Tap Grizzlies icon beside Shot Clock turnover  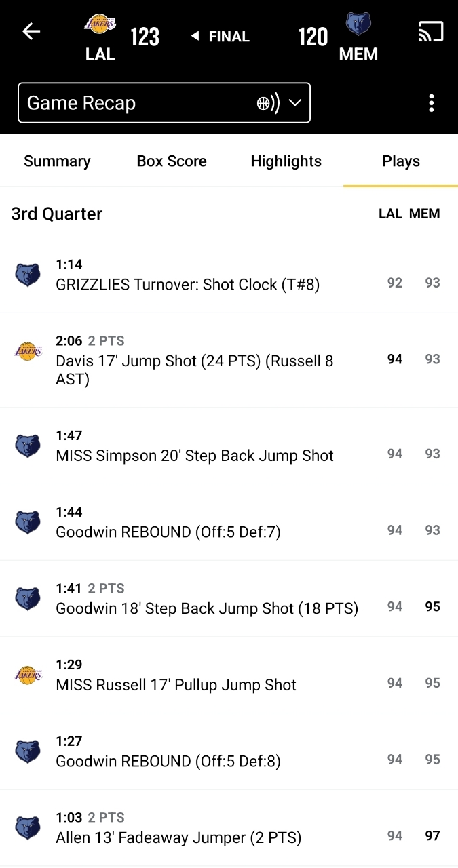click(x=28, y=275)
